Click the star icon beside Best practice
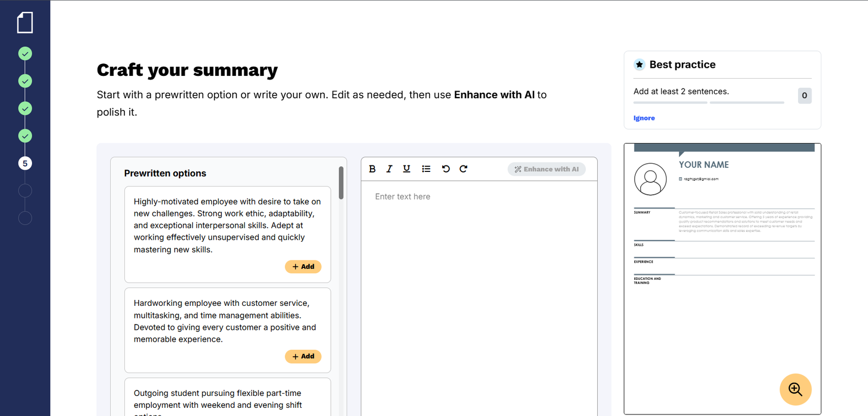Viewport: 868px width, 416px height. click(x=640, y=65)
